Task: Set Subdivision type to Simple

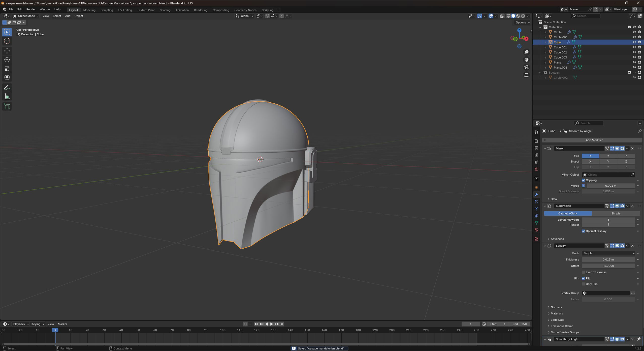Action: coord(616,213)
